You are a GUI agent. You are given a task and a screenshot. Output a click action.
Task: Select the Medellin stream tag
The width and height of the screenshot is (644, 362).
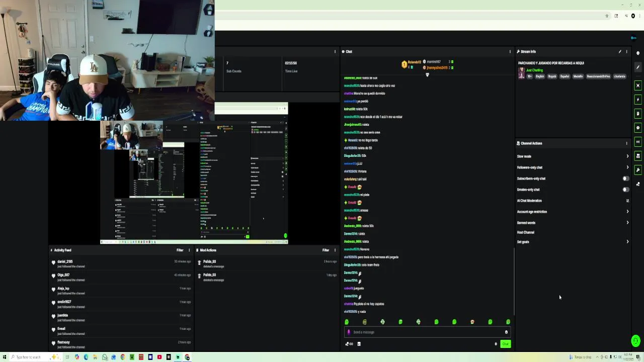pos(578,76)
